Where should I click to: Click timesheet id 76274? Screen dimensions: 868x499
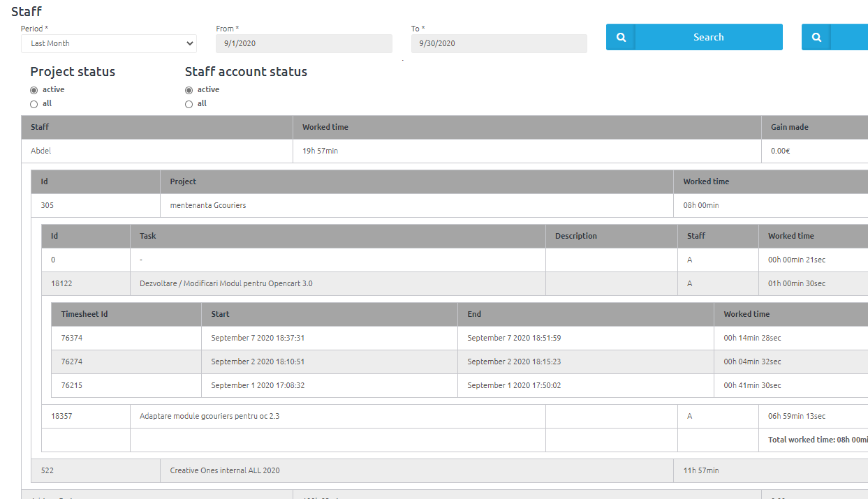(x=72, y=362)
